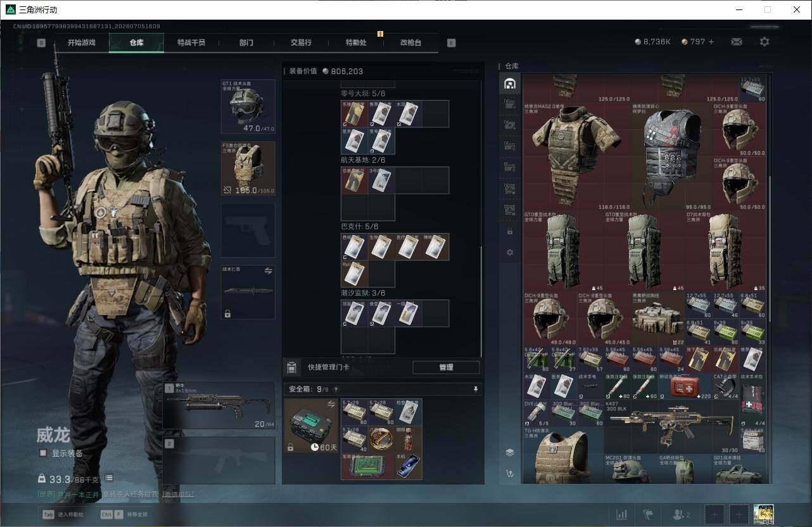Image resolution: width=812 pixels, height=527 pixels.
Task: Click the 进入特勤处 Tab shortcut button
Action: [x=64, y=515]
